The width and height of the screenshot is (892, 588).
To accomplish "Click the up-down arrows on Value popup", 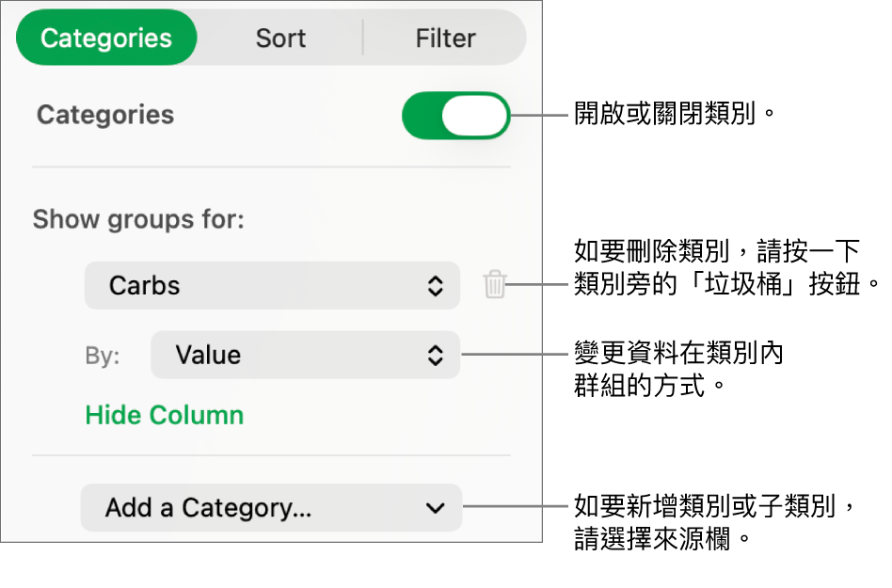I will [x=435, y=355].
